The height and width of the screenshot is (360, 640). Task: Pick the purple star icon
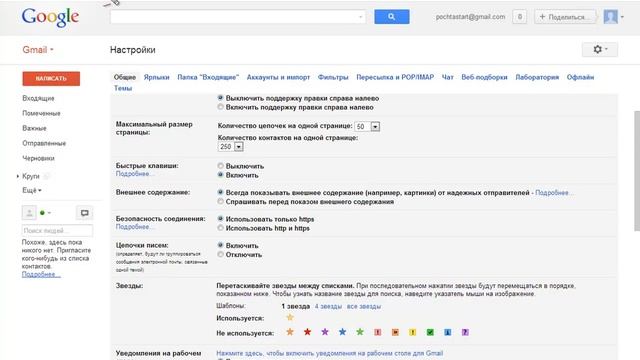point(325,332)
